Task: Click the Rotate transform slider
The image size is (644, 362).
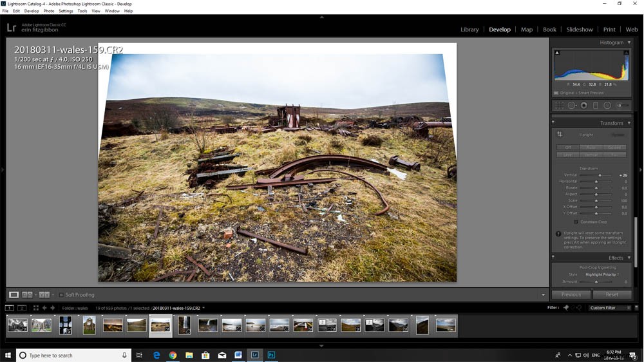Action: tap(596, 188)
